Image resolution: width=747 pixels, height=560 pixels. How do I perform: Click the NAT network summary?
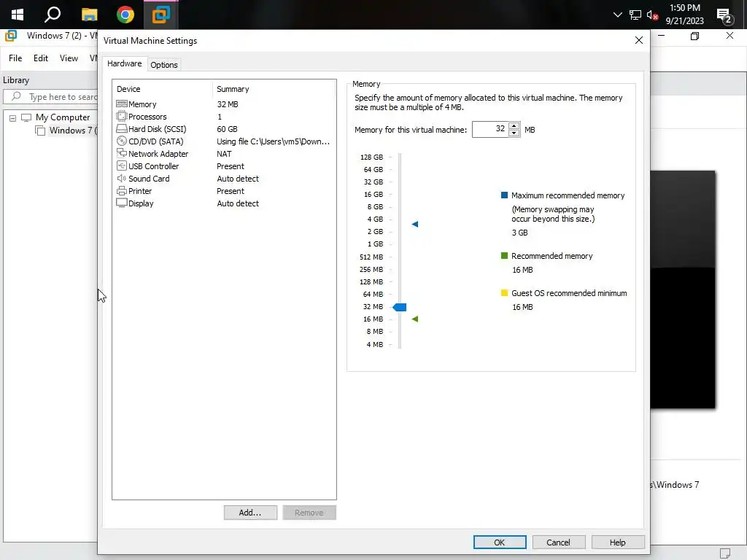pos(224,154)
